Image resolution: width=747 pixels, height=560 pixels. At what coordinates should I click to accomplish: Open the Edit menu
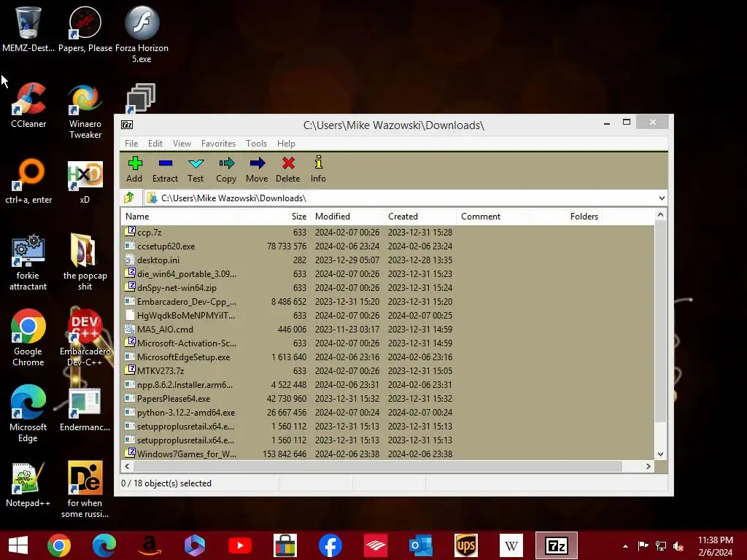pyautogui.click(x=155, y=144)
